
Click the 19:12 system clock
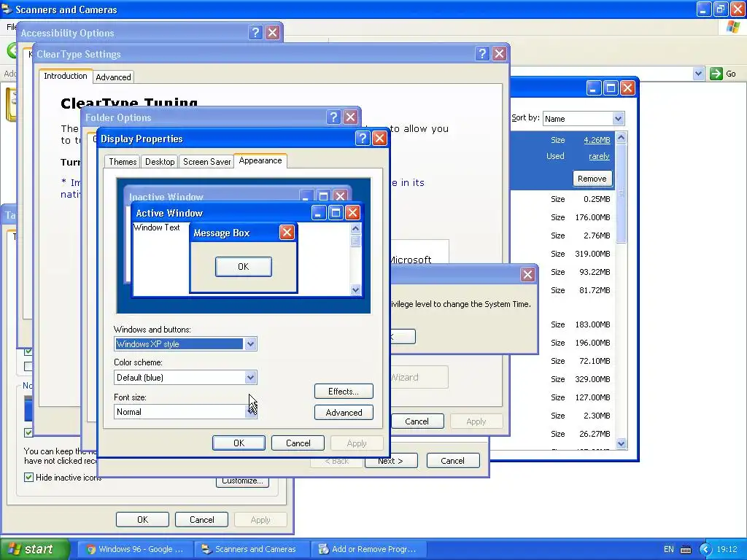click(727, 550)
